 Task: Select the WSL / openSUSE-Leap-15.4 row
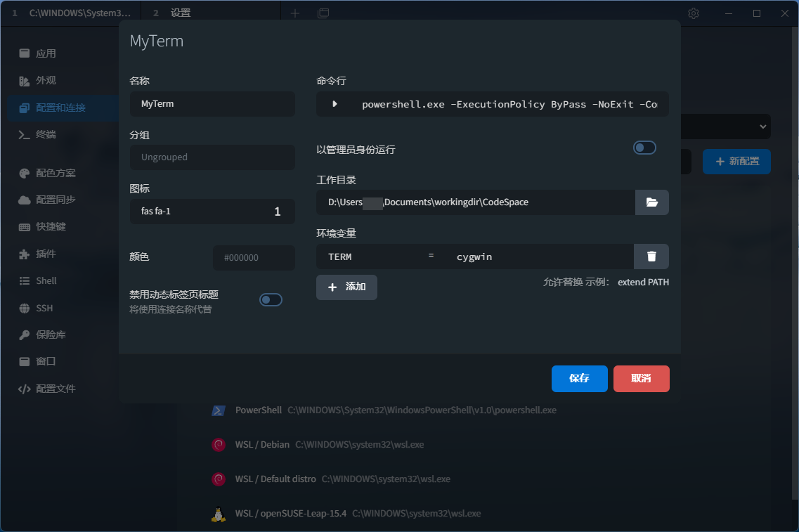tap(358, 514)
